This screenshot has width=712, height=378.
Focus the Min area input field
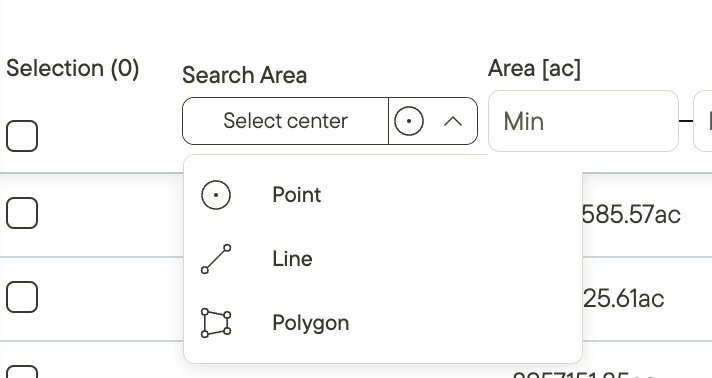point(583,121)
